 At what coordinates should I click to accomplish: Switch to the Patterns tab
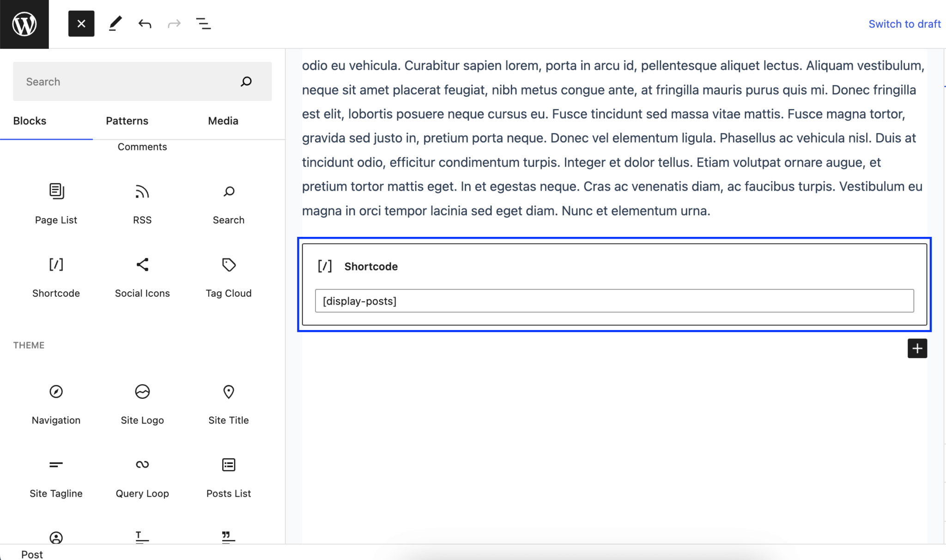pyautogui.click(x=127, y=121)
